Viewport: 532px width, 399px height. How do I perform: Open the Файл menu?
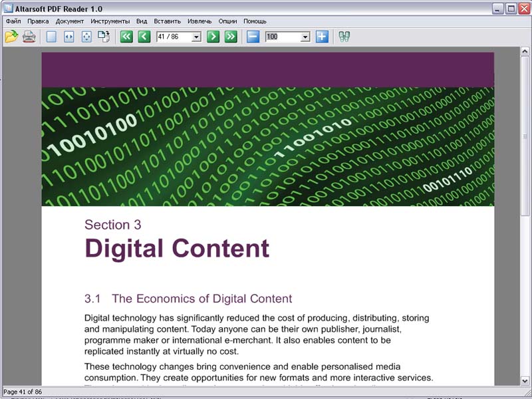[13, 21]
